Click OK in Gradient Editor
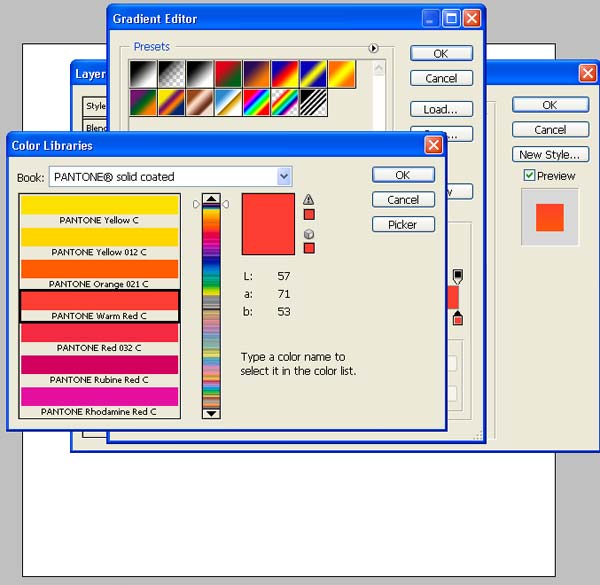The height and width of the screenshot is (585, 600). click(x=441, y=54)
